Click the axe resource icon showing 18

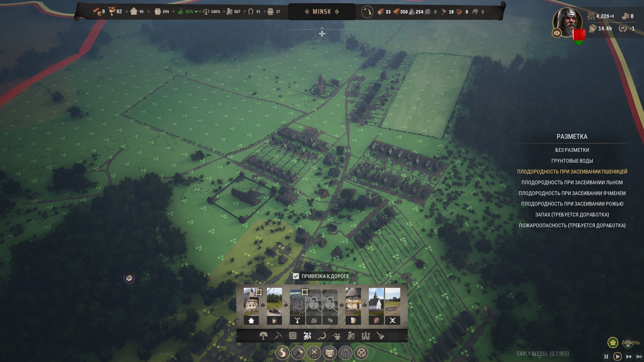pos(444,12)
